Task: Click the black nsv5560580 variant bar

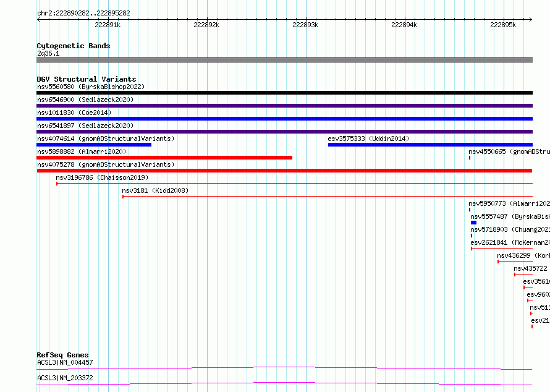Action: click(284, 93)
